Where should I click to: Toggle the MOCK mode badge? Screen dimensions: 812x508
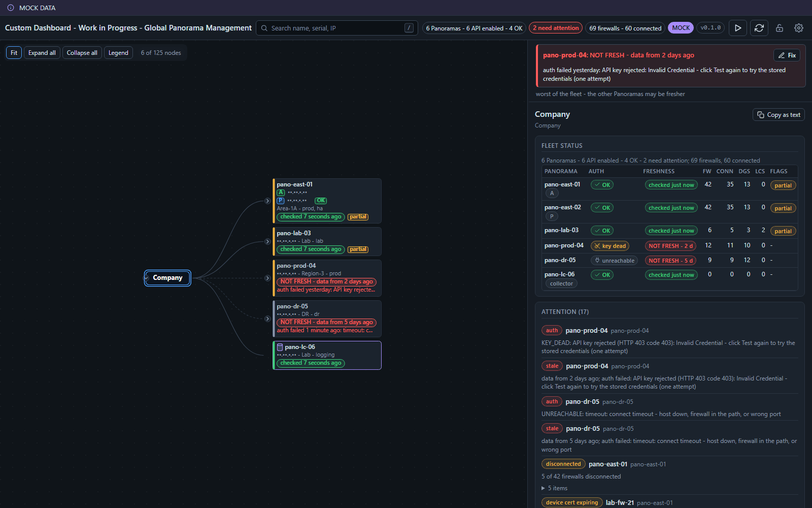pos(681,28)
